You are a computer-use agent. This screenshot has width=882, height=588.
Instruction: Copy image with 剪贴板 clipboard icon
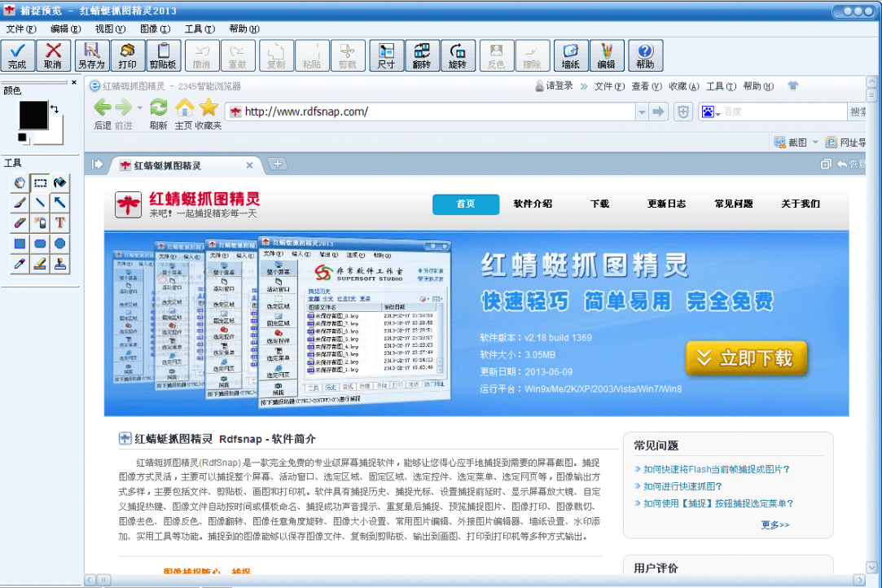pyautogui.click(x=163, y=55)
